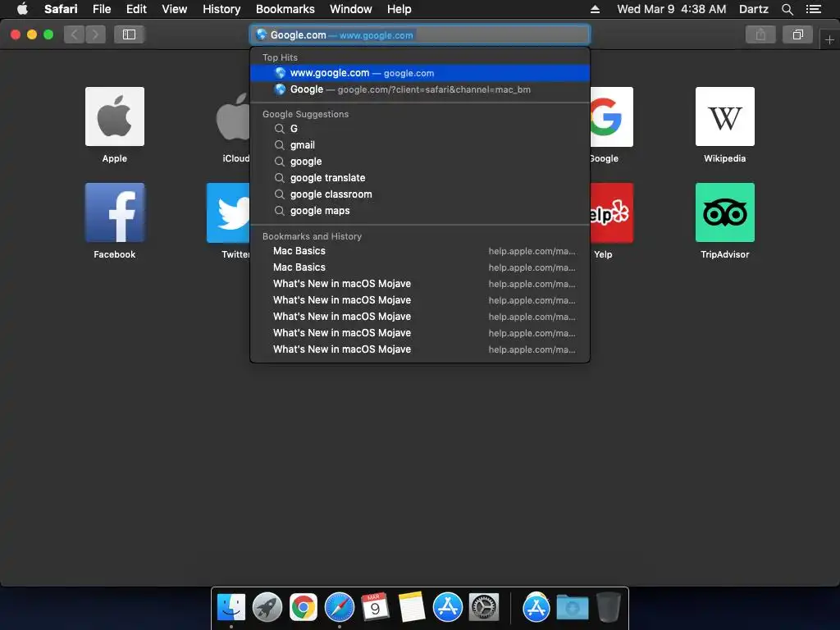Click the Safari compass icon in Dock

pos(340,608)
